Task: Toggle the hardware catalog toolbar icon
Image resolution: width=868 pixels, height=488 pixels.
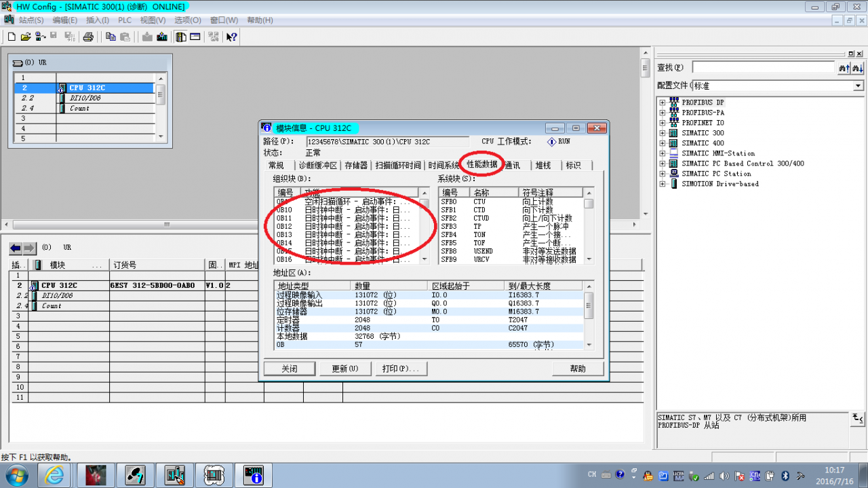Action: (x=181, y=37)
